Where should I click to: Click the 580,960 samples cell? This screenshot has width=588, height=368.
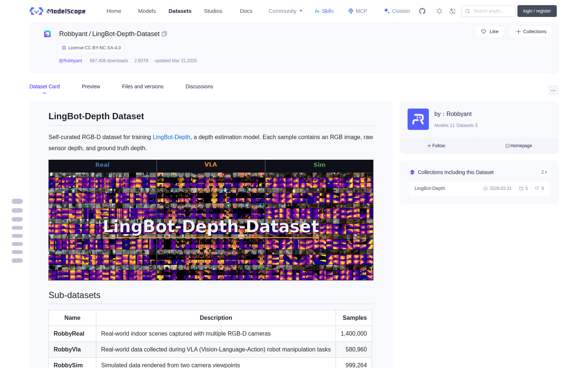click(x=354, y=350)
